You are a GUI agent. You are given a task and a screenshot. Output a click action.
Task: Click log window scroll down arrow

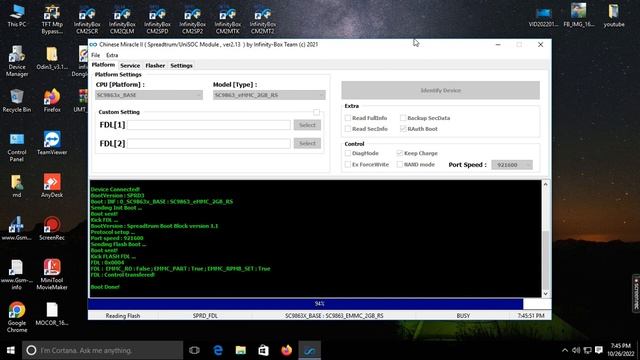point(546,293)
